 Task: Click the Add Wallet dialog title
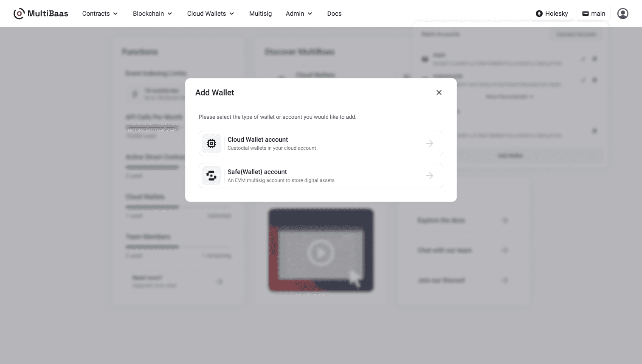[x=215, y=92]
